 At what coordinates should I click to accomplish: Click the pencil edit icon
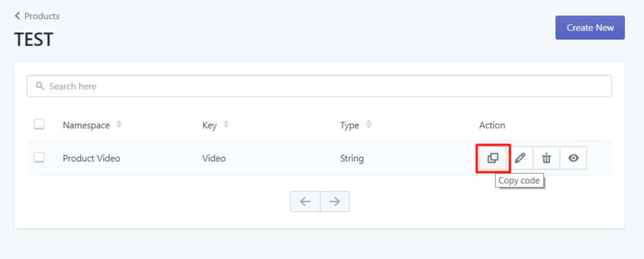[x=520, y=158]
